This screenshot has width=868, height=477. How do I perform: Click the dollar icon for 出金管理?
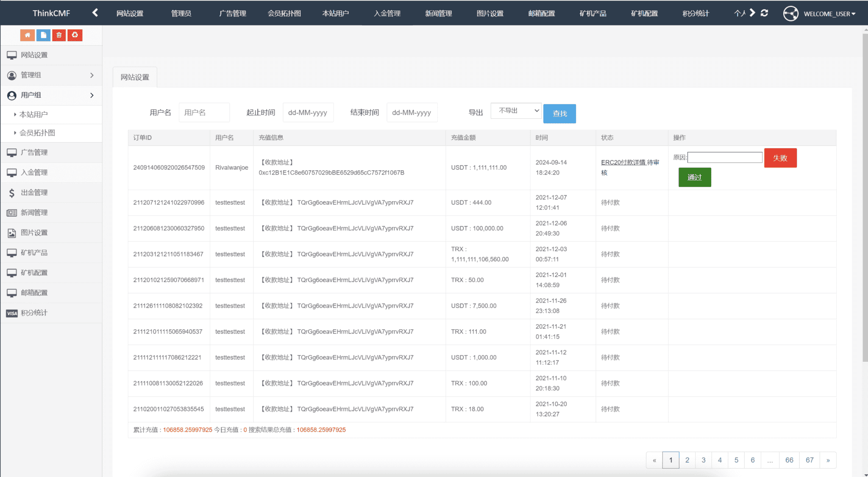click(x=12, y=193)
